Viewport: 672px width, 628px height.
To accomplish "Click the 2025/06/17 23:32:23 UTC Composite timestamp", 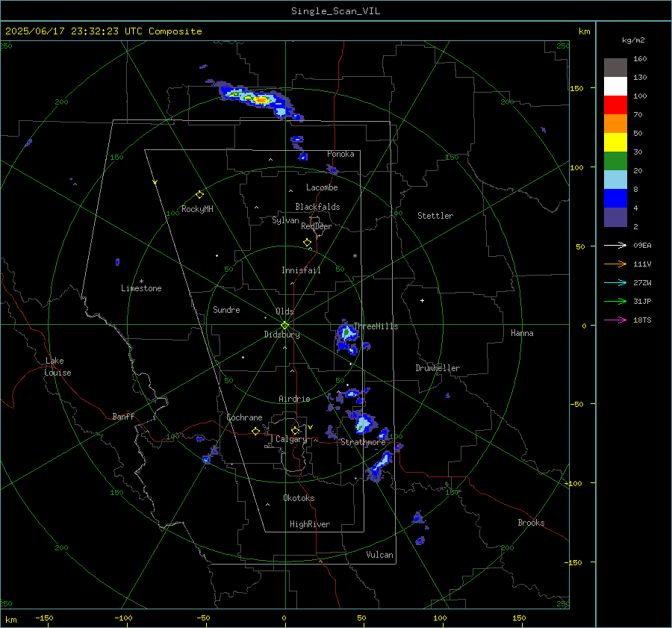I will point(104,31).
